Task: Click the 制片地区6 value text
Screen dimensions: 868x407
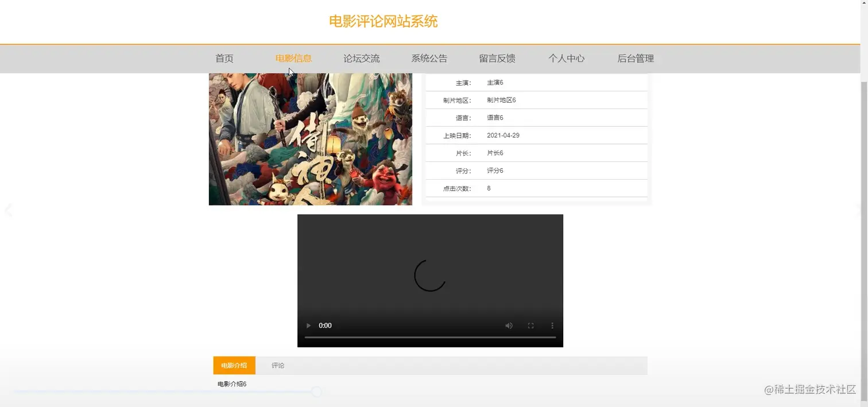Action: click(x=501, y=100)
